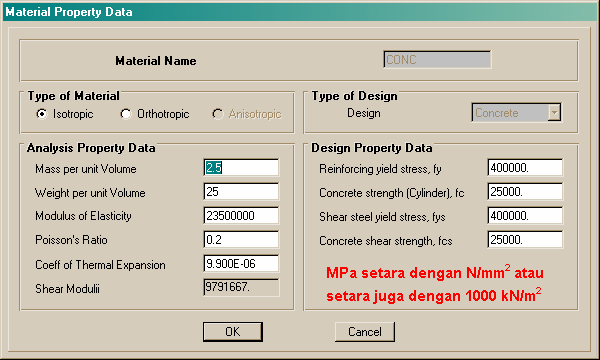Click the Material Name field CONC
The image size is (600, 360).
click(437, 60)
